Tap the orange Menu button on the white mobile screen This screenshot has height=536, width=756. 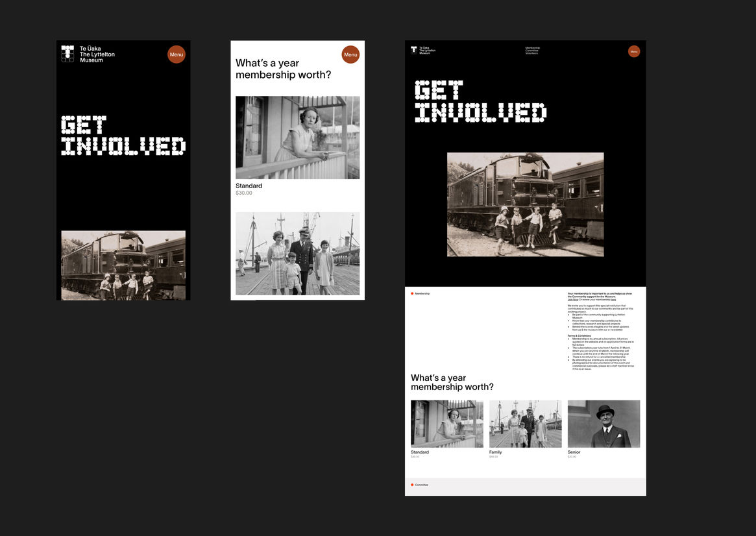click(x=350, y=55)
